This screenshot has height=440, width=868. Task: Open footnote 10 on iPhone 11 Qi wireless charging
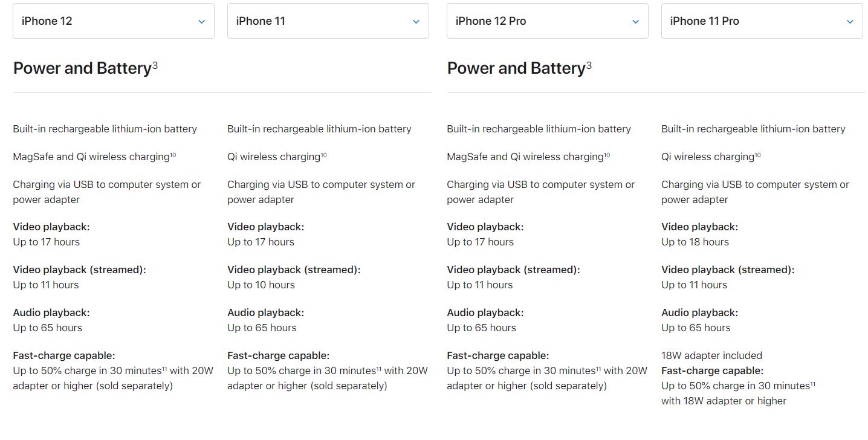pyautogui.click(x=323, y=155)
